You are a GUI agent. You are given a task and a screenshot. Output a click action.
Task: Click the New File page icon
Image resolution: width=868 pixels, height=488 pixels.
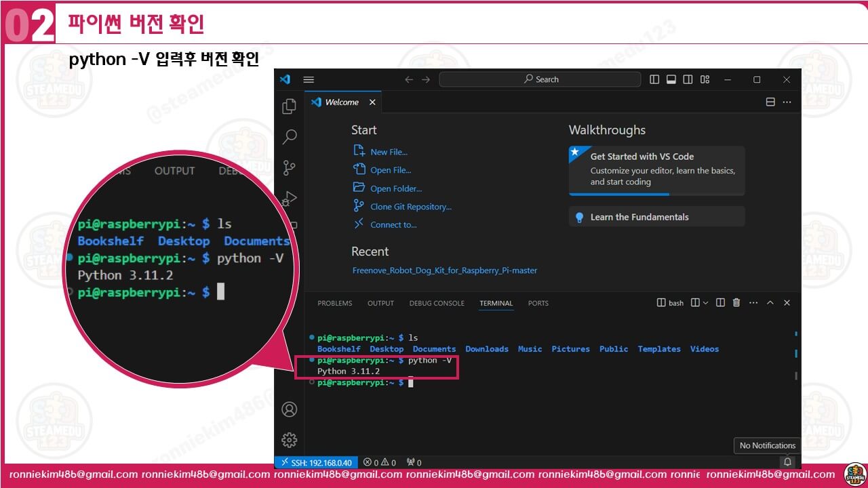click(x=359, y=151)
